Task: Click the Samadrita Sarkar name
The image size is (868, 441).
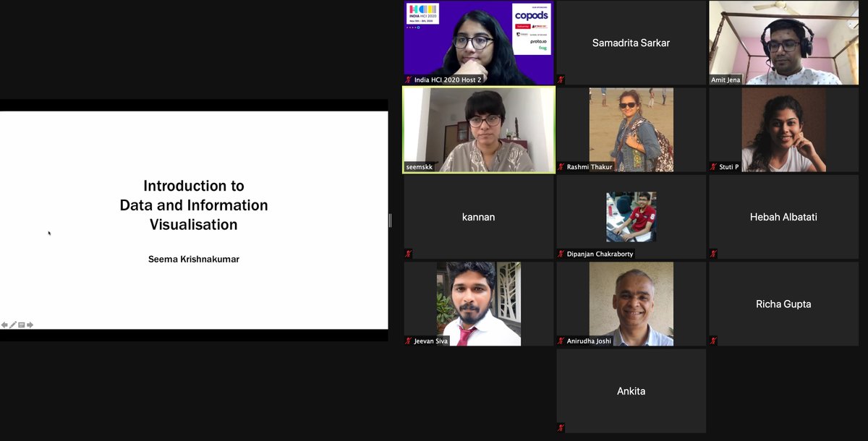Action: pyautogui.click(x=631, y=43)
